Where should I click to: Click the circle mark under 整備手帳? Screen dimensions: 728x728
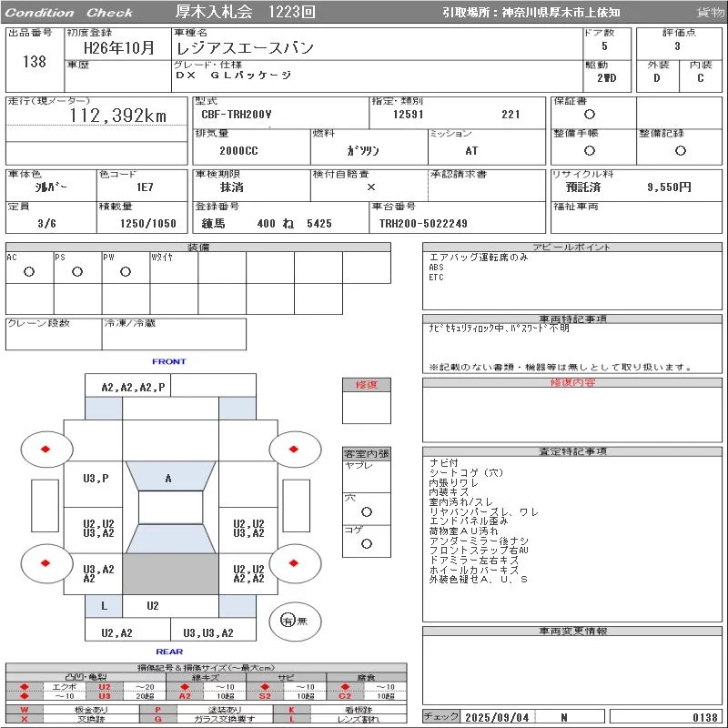pyautogui.click(x=590, y=150)
